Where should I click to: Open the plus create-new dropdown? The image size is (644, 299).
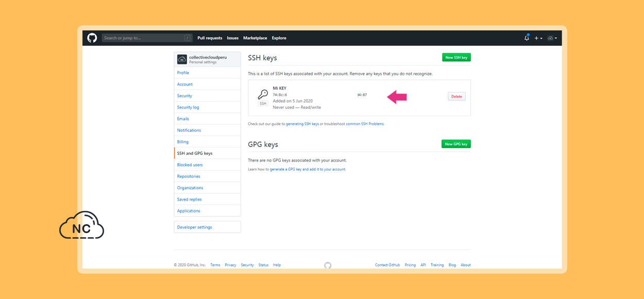(x=538, y=38)
